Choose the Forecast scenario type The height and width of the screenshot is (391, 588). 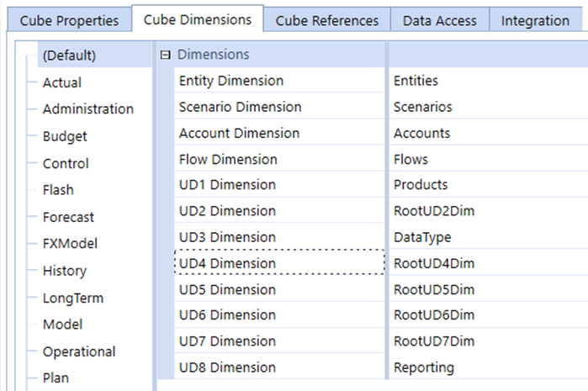[x=68, y=217]
